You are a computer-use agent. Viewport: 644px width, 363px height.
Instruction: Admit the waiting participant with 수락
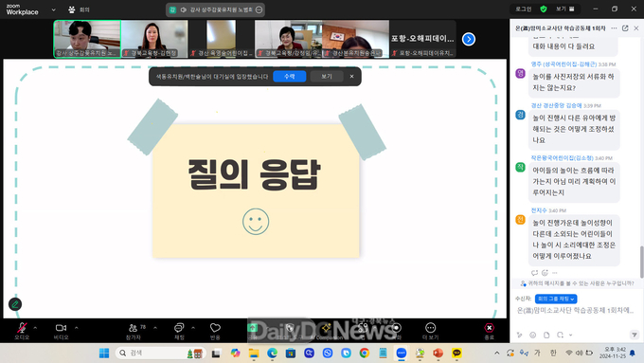click(290, 77)
